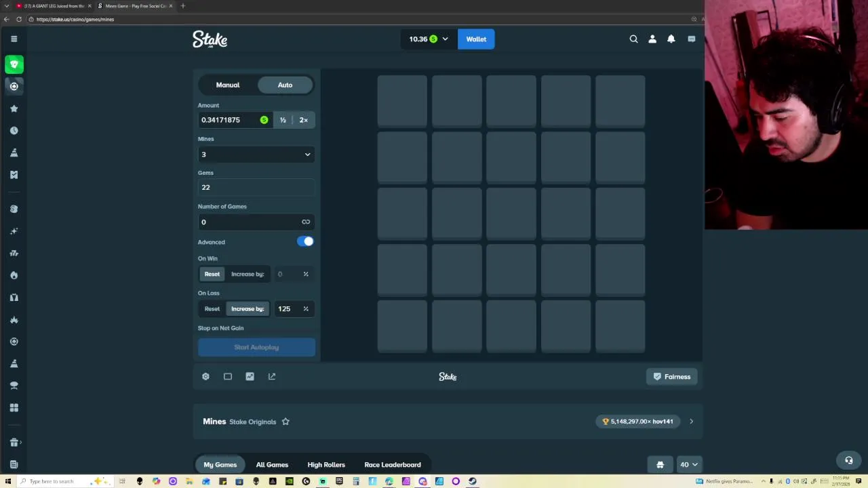
Task: Switch off the Advanced toggle
Action: tap(305, 241)
